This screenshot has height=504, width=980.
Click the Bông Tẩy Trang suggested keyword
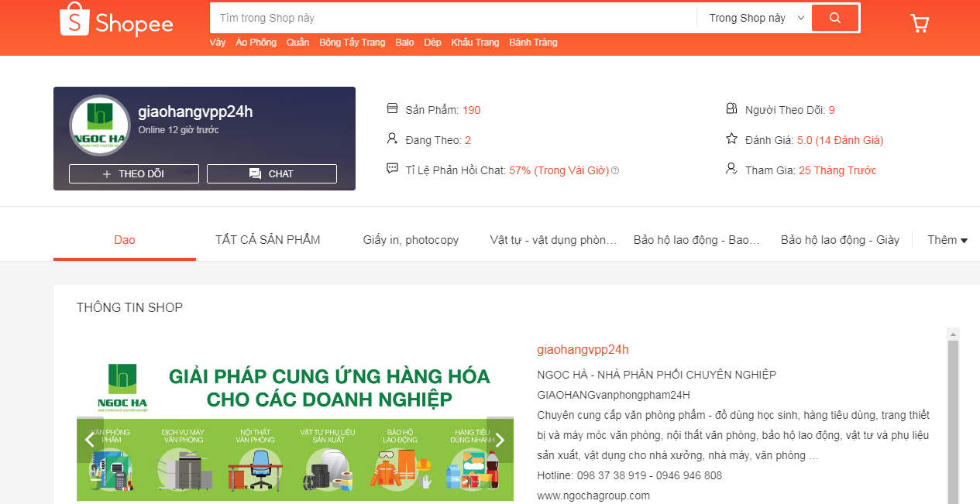coord(352,43)
